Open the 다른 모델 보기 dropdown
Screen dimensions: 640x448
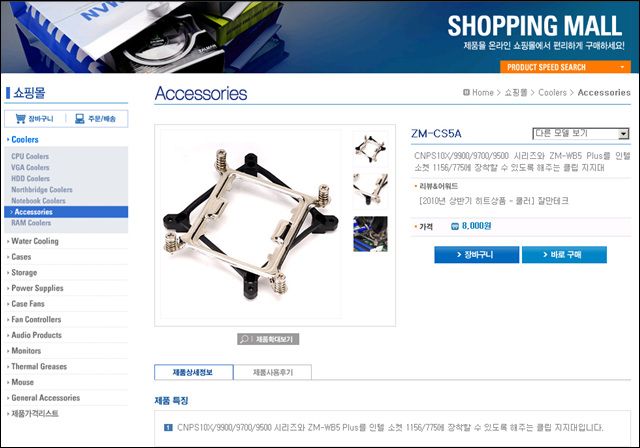click(x=580, y=133)
